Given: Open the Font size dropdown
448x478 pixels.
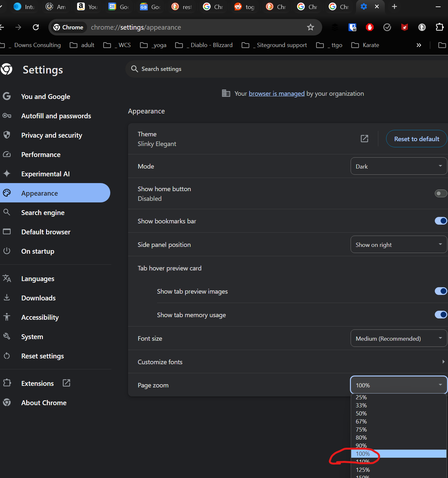Looking at the screenshot, I should 398,338.
